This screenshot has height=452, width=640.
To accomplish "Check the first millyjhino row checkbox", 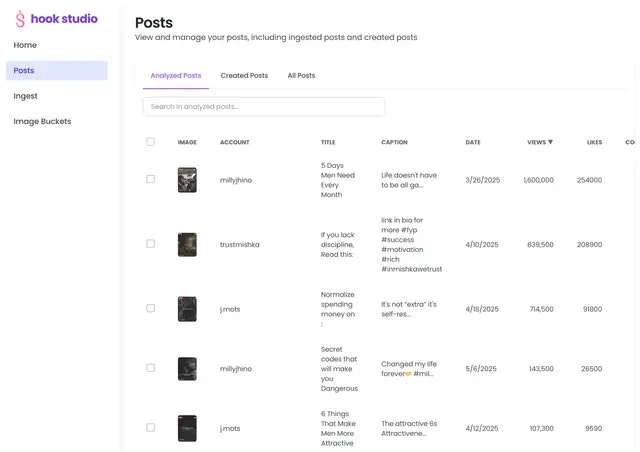I will click(x=151, y=179).
